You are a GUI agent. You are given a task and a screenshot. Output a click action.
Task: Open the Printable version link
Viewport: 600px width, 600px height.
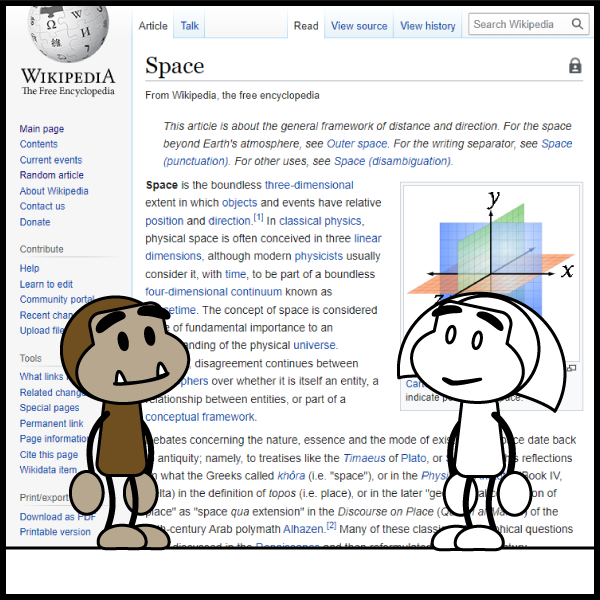coord(55,532)
